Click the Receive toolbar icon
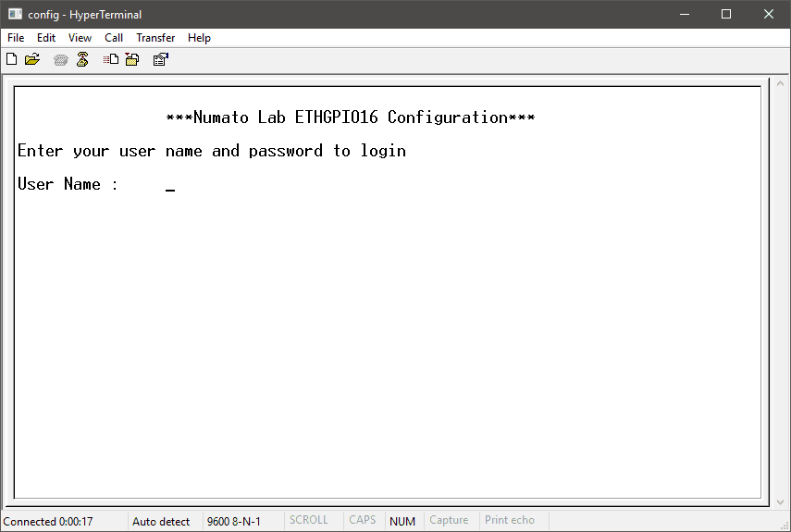 [x=132, y=60]
